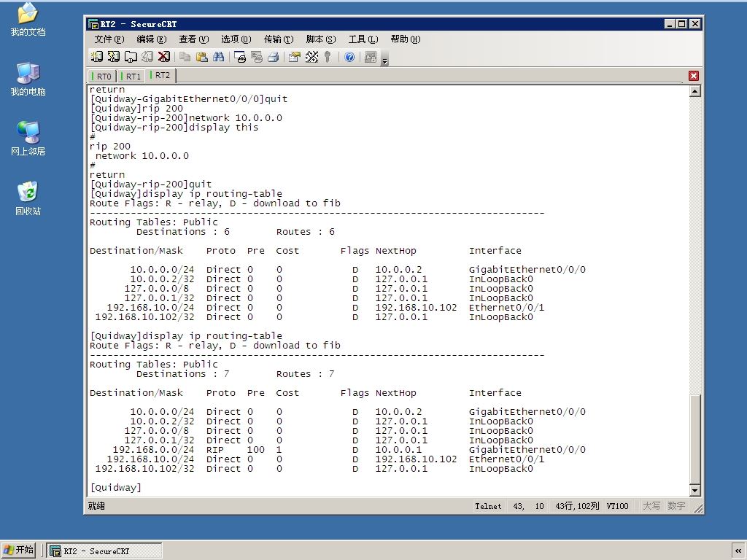Switch to the RT1 session tab
747x560 pixels.
point(131,76)
